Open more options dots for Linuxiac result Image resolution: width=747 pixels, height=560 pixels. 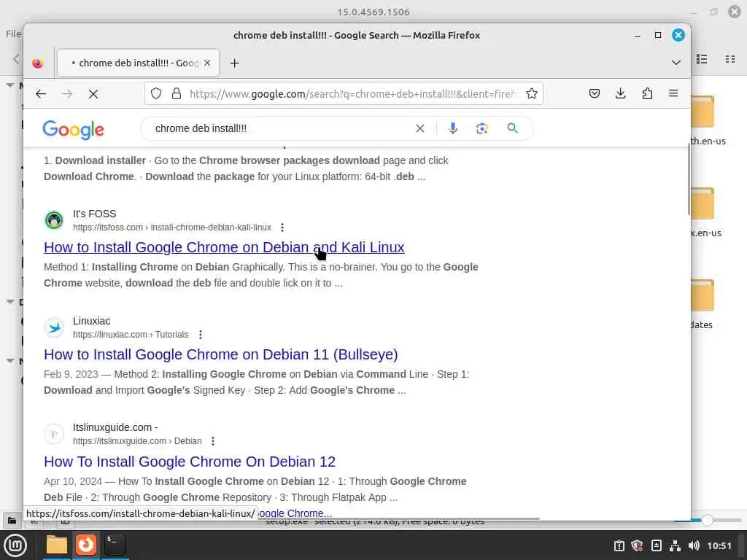coord(201,335)
